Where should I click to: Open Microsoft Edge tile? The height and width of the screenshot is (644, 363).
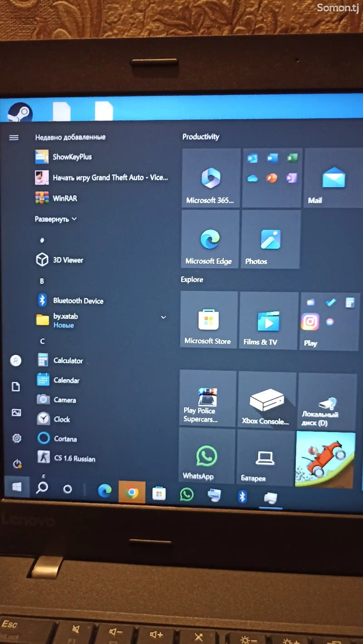click(210, 239)
